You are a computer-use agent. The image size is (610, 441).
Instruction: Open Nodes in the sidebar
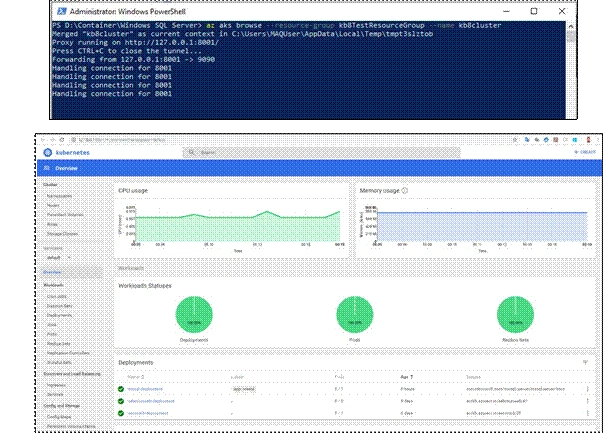[x=53, y=205]
